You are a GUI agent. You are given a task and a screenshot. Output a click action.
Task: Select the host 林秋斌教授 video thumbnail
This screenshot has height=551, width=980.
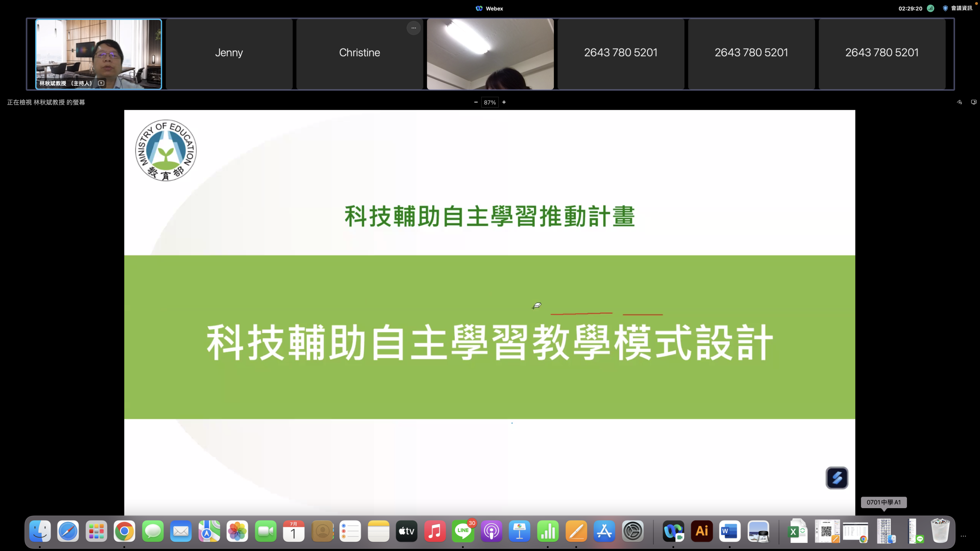(x=99, y=54)
